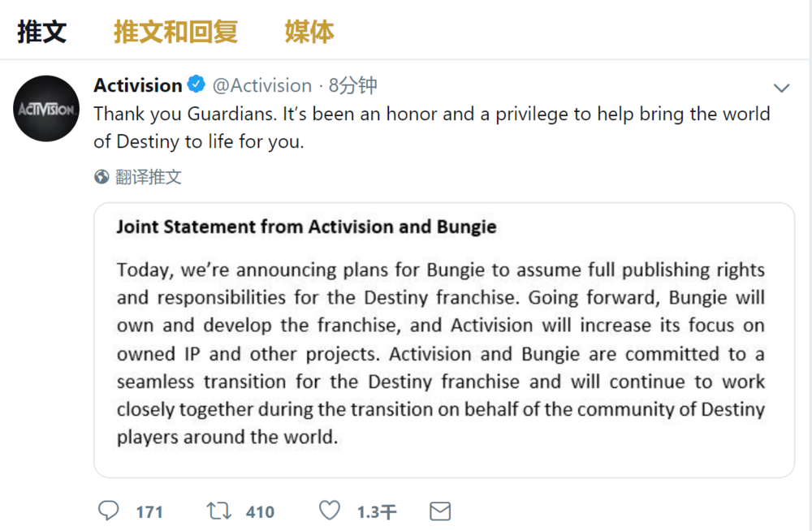
Task: Expand the tweet options chevron
Action: (x=781, y=88)
